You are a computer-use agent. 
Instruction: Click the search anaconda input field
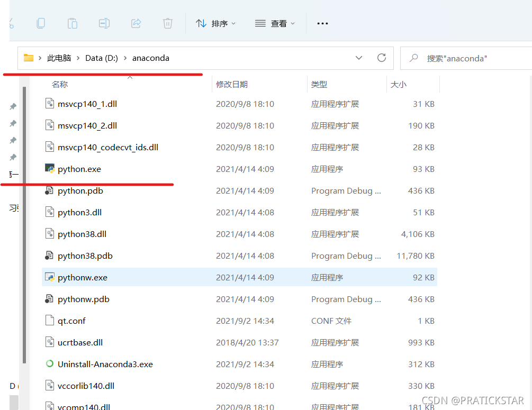(466, 58)
